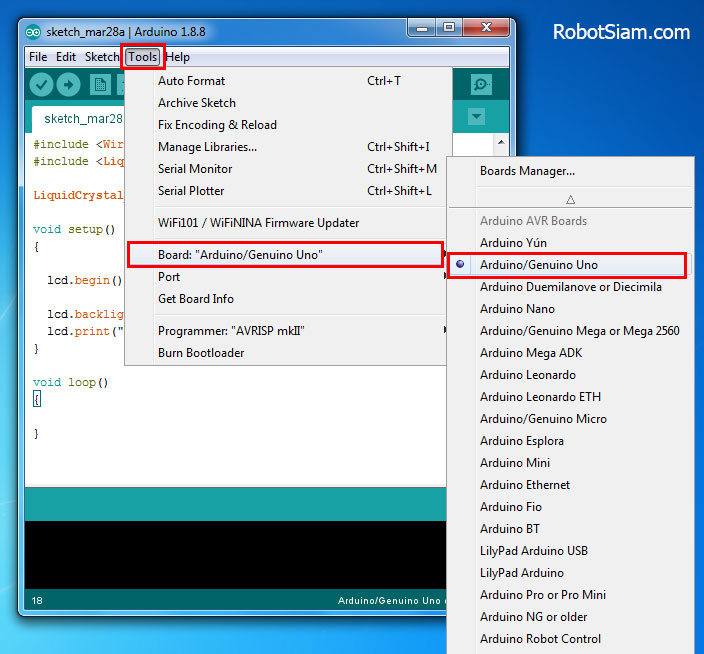Expand the Board: "Arduino/Genuino Uno" submenu
The image size is (704, 654).
coord(286,255)
